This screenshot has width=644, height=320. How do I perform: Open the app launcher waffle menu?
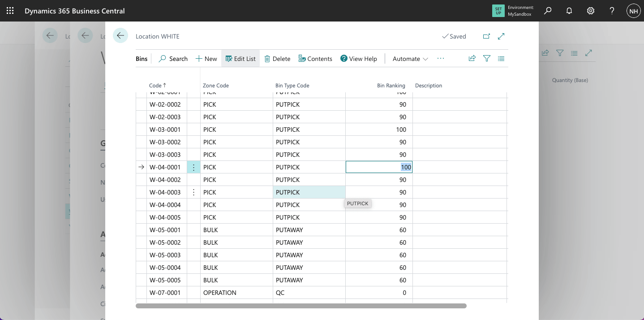(x=10, y=11)
